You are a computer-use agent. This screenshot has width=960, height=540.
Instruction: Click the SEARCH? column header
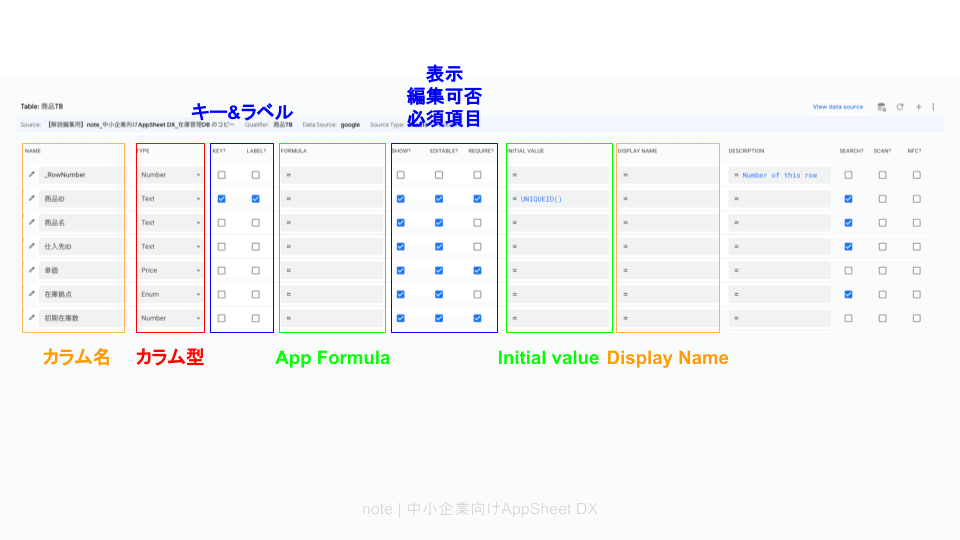point(851,151)
